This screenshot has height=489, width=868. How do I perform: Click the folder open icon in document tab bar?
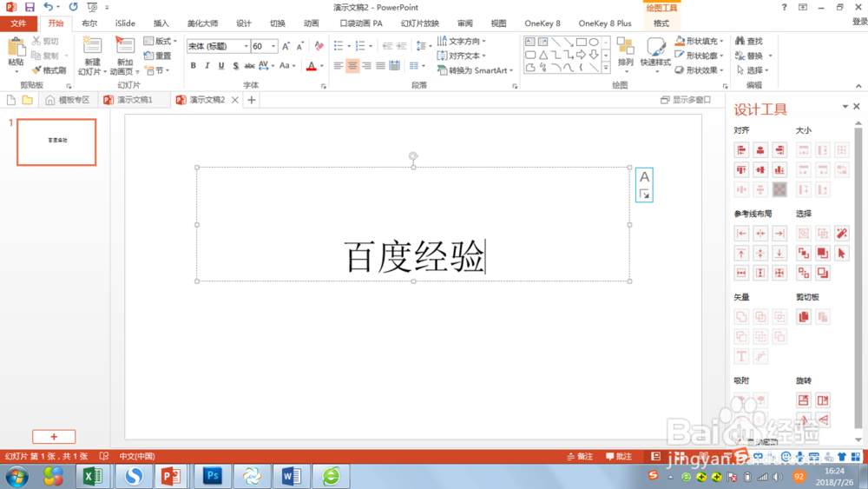[27, 100]
